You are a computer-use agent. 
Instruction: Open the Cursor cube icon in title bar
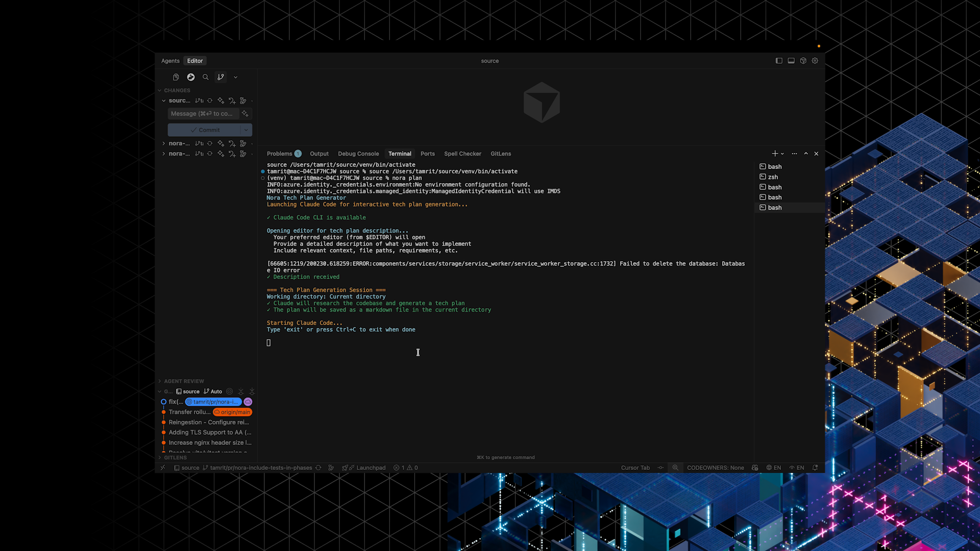(x=803, y=61)
